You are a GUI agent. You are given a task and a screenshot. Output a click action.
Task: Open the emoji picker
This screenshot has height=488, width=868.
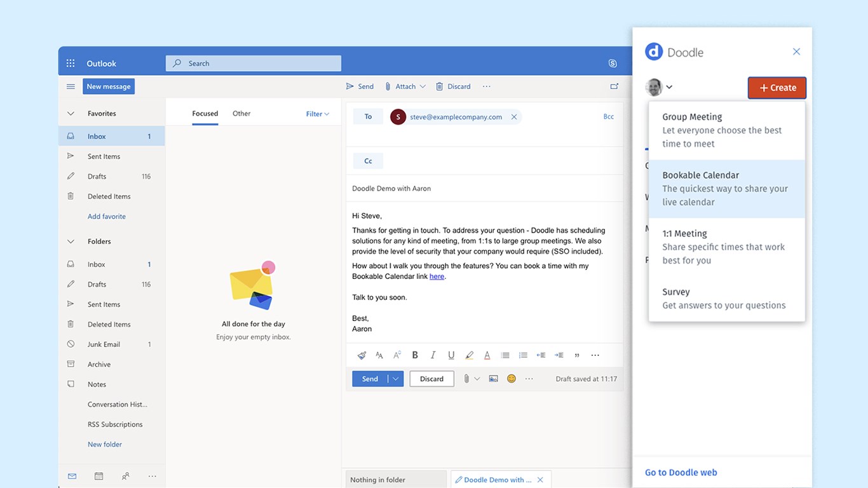point(512,379)
